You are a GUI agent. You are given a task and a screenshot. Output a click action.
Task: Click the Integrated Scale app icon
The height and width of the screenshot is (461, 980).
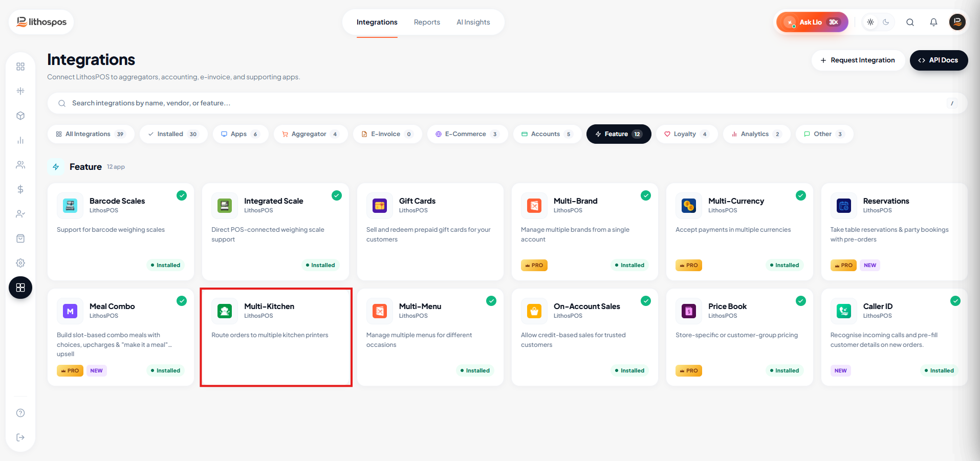pos(225,206)
